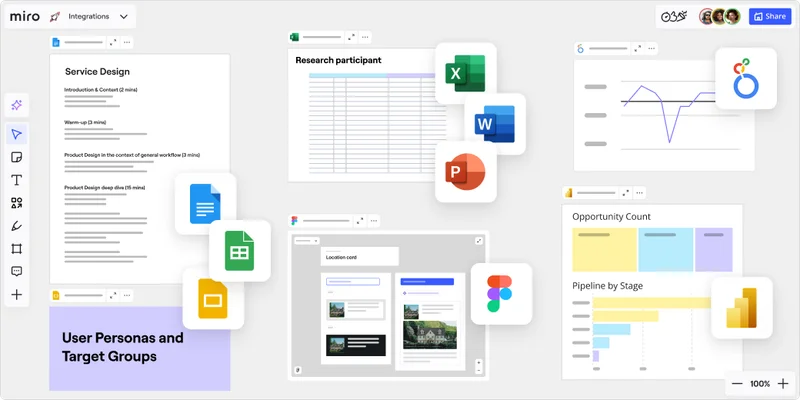The image size is (800, 400).
Task: Click the Excel app icon
Action: 465,73
